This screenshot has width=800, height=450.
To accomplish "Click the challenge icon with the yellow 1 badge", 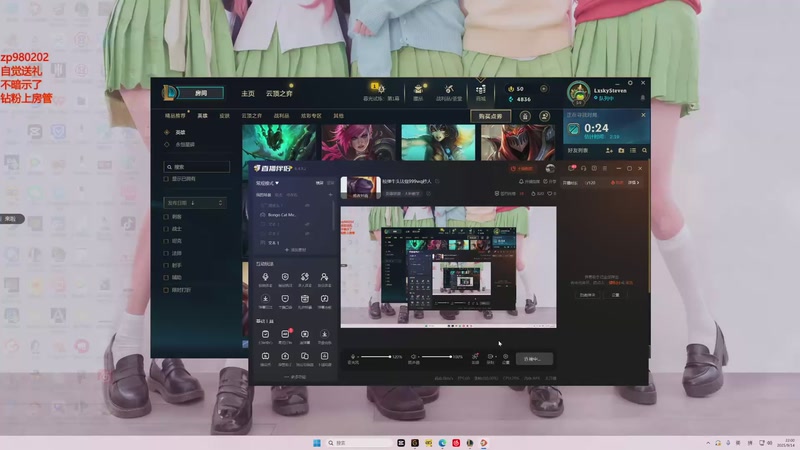I will coord(379,88).
